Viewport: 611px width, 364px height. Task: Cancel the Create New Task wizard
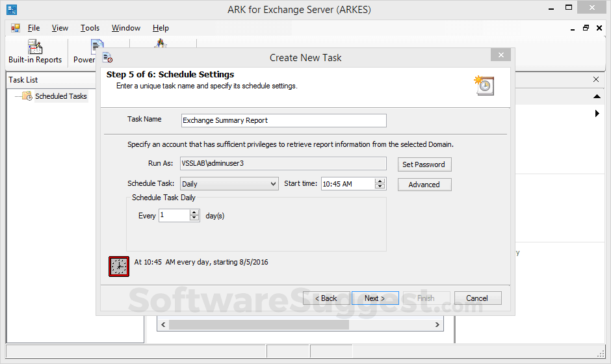click(x=477, y=298)
